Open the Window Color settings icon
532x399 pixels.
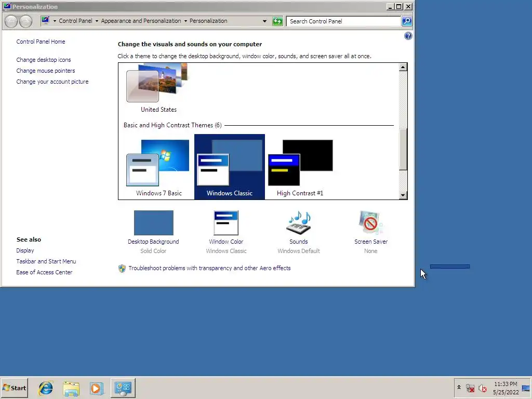pos(226,222)
